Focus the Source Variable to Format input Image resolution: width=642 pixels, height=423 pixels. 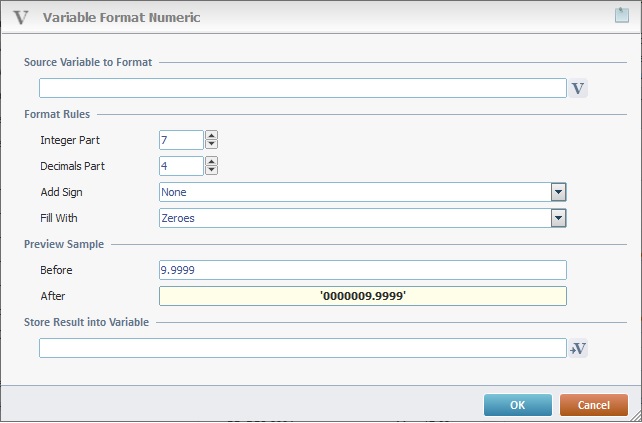pyautogui.click(x=302, y=89)
